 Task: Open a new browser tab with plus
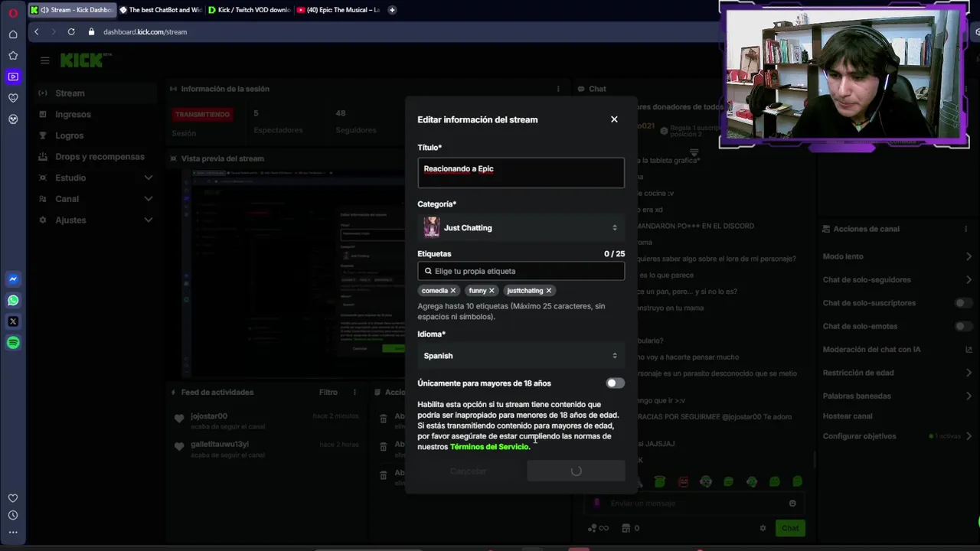point(392,10)
